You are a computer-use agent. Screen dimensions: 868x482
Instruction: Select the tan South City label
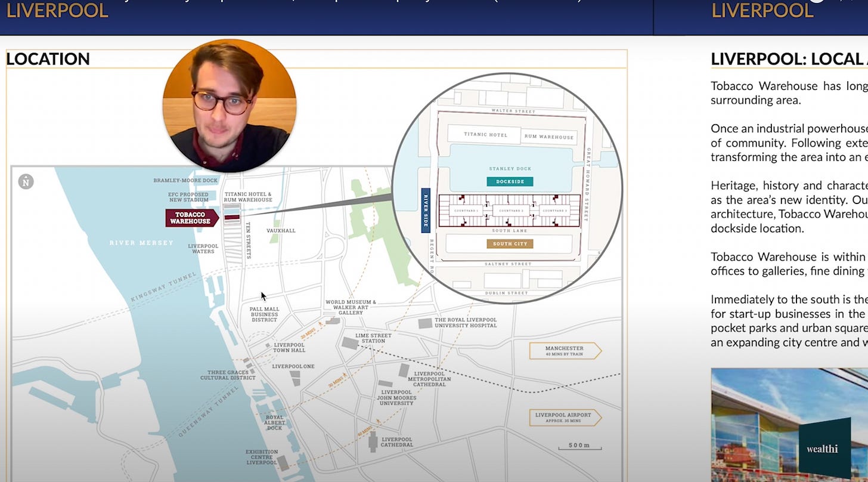tap(510, 243)
